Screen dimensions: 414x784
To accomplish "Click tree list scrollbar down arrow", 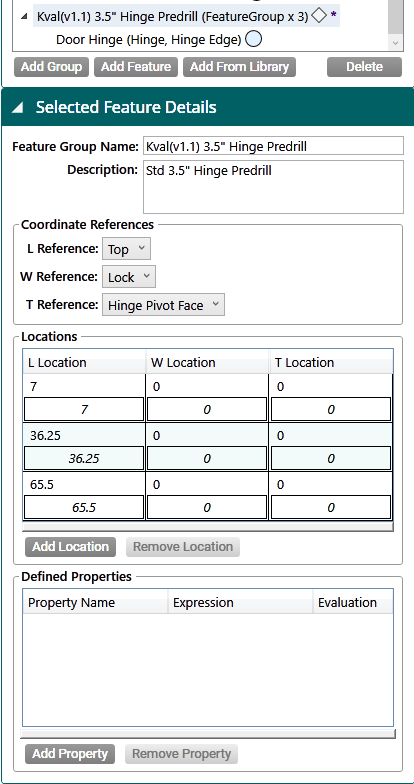I will click(x=396, y=43).
